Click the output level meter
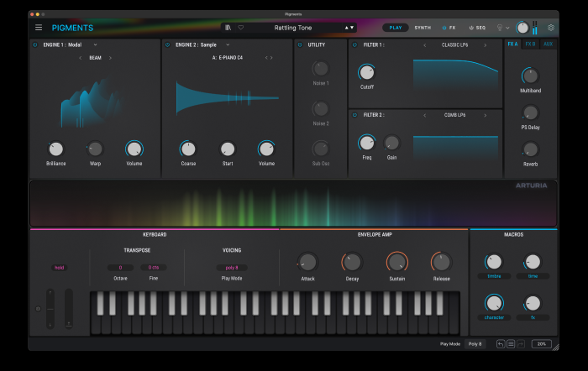588x371 pixels. click(x=535, y=28)
